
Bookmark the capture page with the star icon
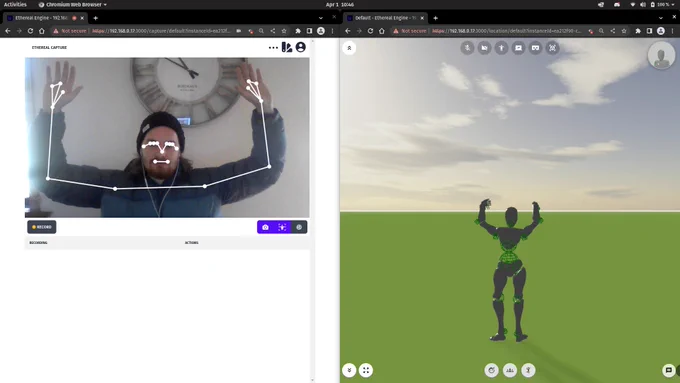[284, 31]
